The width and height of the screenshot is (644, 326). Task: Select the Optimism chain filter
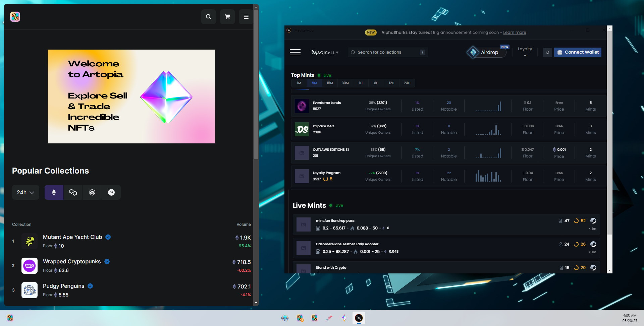111,192
